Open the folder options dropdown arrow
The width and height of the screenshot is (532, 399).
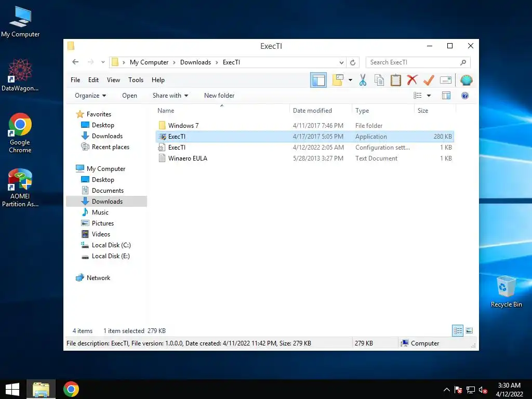coord(350,81)
